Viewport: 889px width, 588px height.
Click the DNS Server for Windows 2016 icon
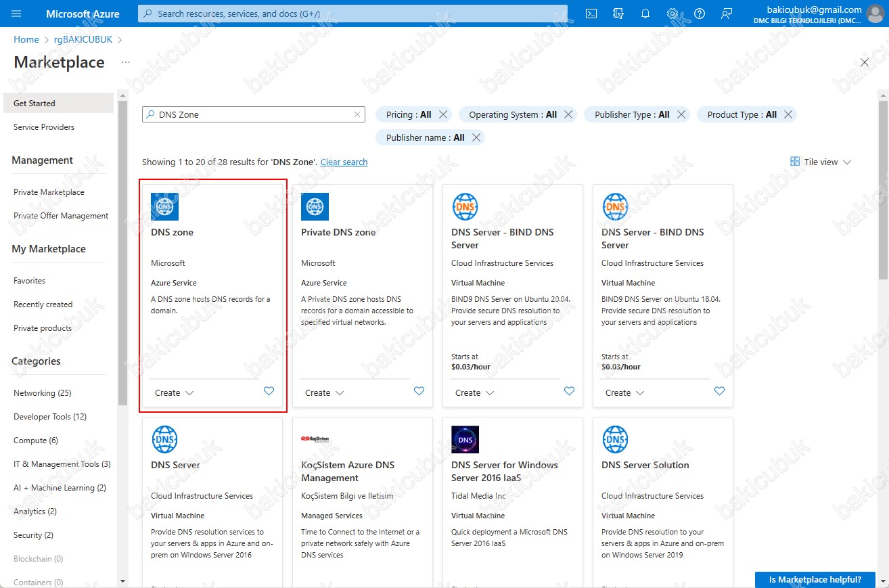coord(465,439)
